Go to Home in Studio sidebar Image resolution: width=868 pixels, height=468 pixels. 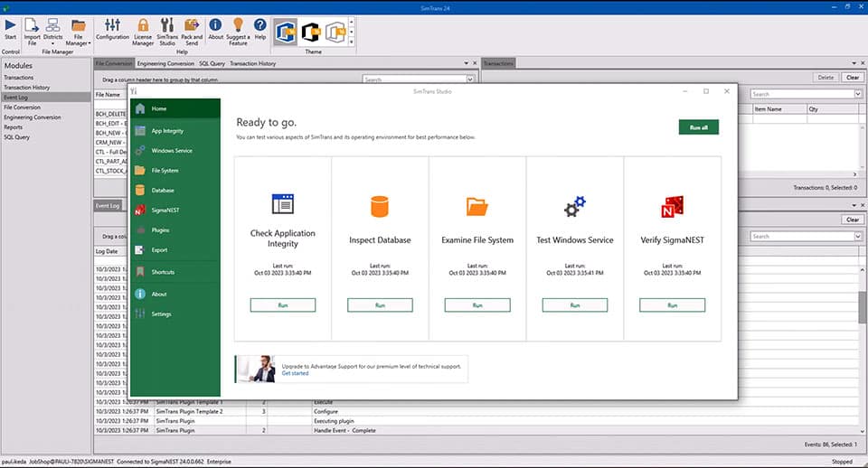(175, 108)
